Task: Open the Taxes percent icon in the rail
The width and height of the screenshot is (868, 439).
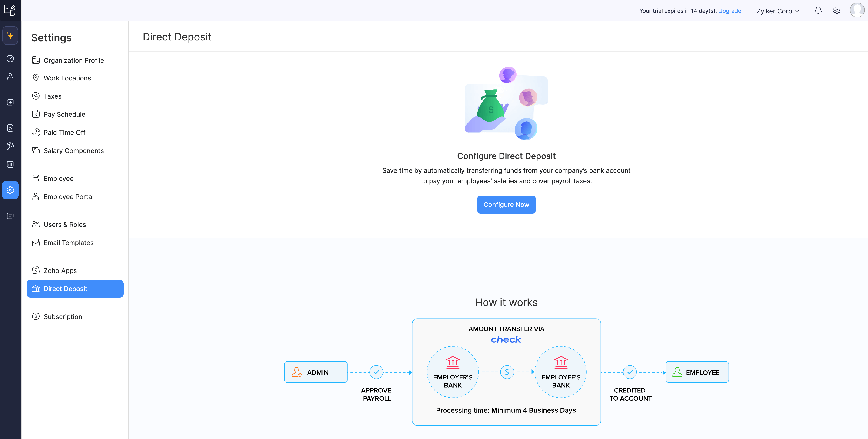Action: pyautogui.click(x=10, y=128)
